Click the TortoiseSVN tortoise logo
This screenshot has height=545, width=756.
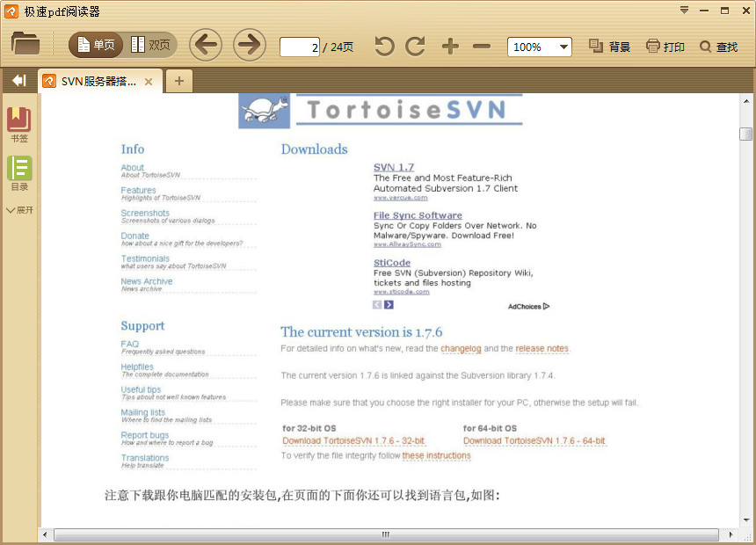(265, 111)
